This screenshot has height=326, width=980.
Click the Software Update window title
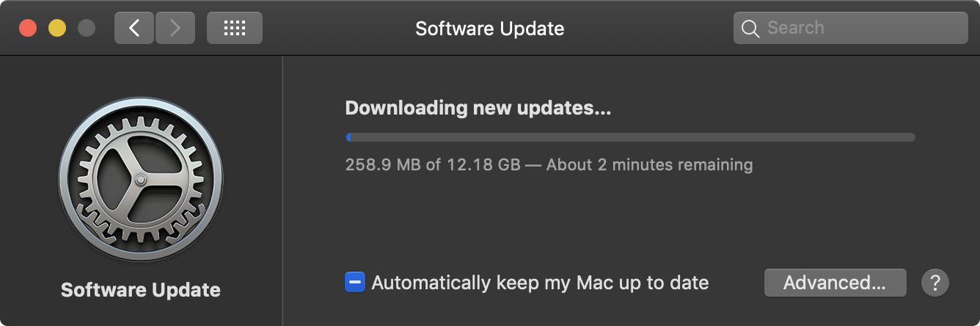pyautogui.click(x=490, y=29)
